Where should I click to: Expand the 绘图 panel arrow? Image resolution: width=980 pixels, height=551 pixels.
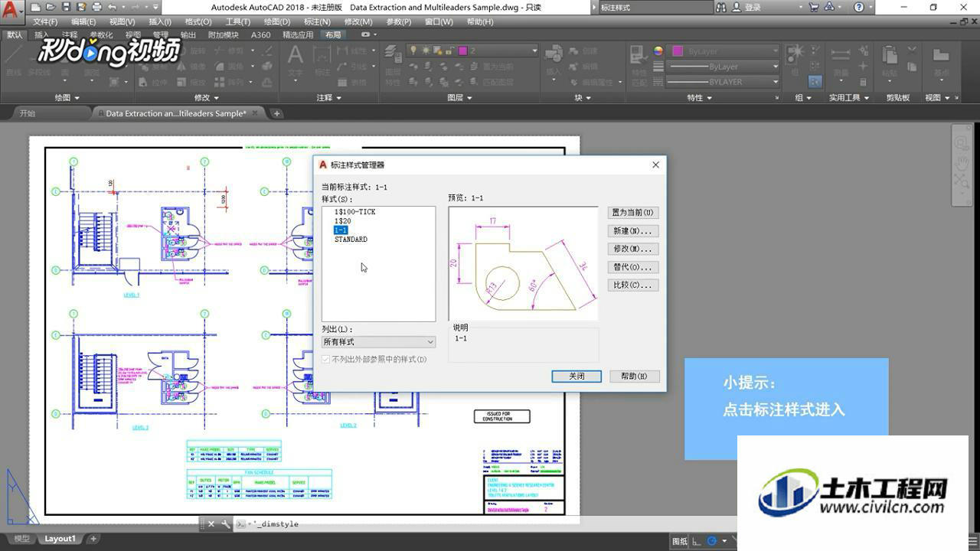click(77, 98)
